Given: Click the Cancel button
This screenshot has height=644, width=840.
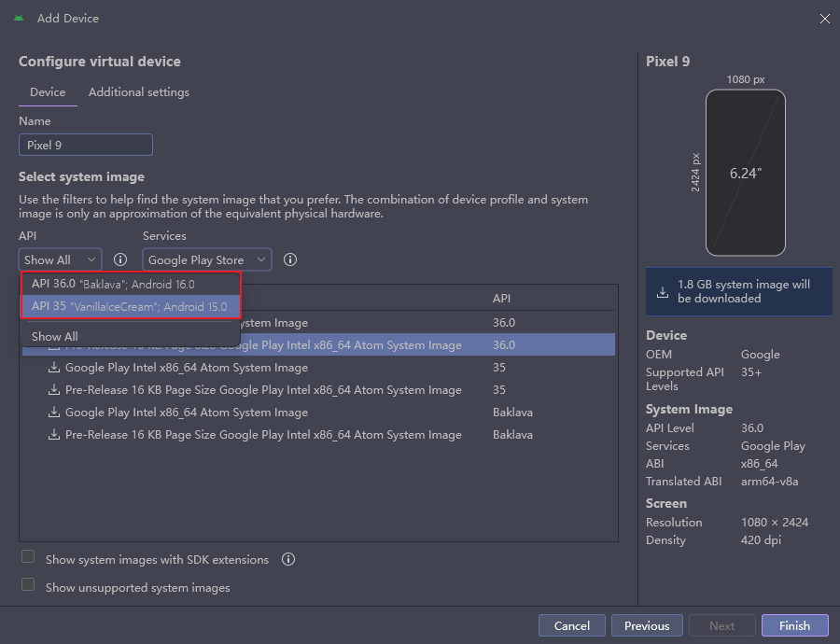Looking at the screenshot, I should 571,625.
